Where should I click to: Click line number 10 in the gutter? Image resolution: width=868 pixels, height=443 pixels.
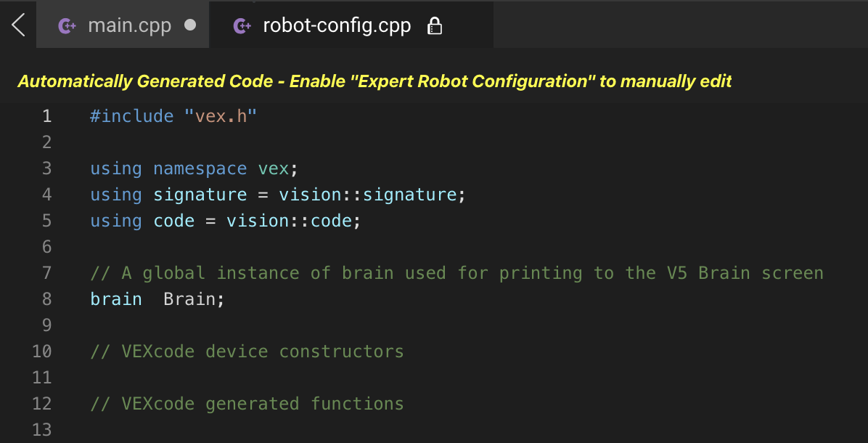pos(41,351)
